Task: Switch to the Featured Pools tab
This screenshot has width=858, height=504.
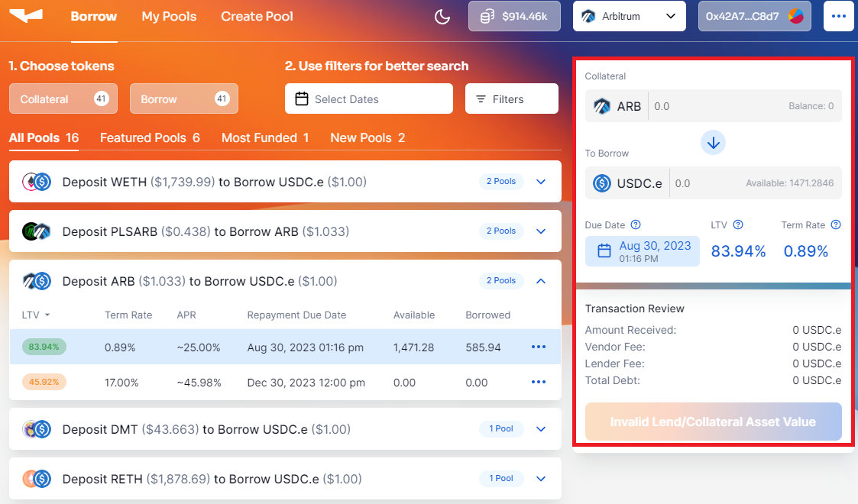Action: pyautogui.click(x=150, y=138)
